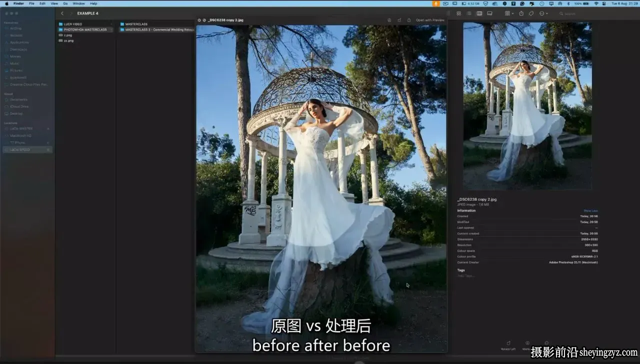Click the preview pane image thumbnail
This screenshot has width=640, height=364.
coord(527,106)
